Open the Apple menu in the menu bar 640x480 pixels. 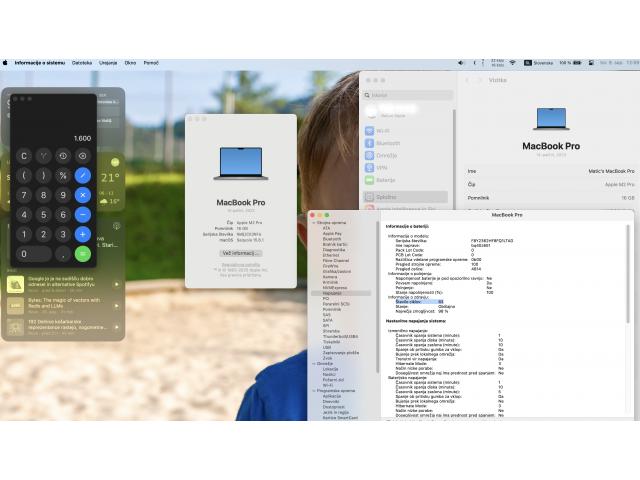[x=5, y=63]
